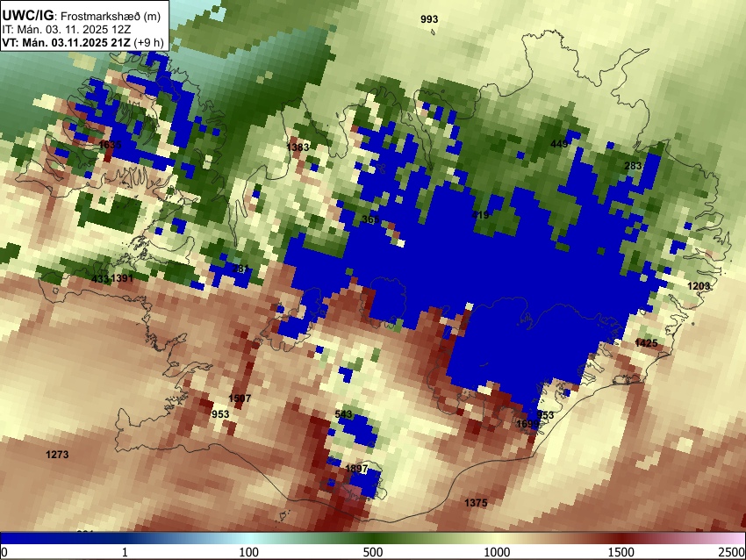The height and width of the screenshot is (560, 746).
Task: Click the map value 1391
Action: (122, 278)
